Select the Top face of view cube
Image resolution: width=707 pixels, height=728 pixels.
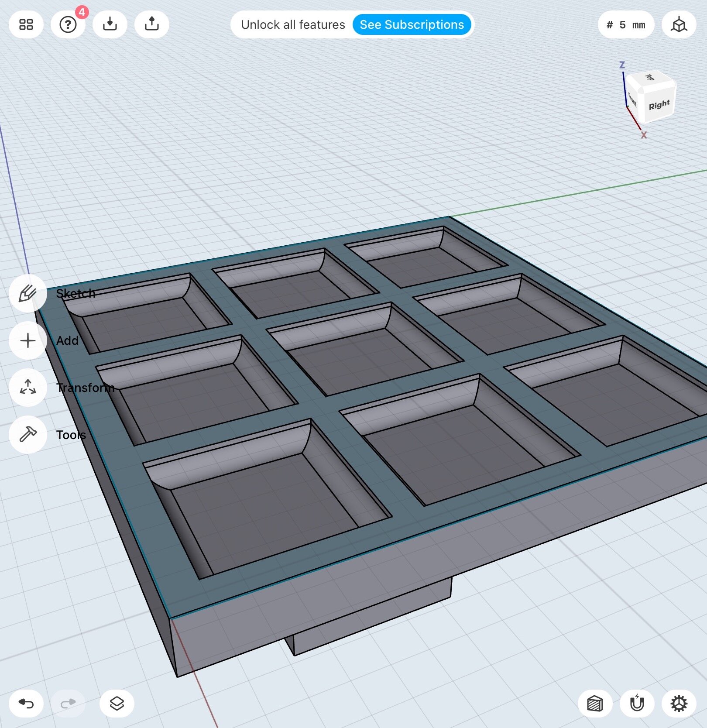[x=650, y=78]
